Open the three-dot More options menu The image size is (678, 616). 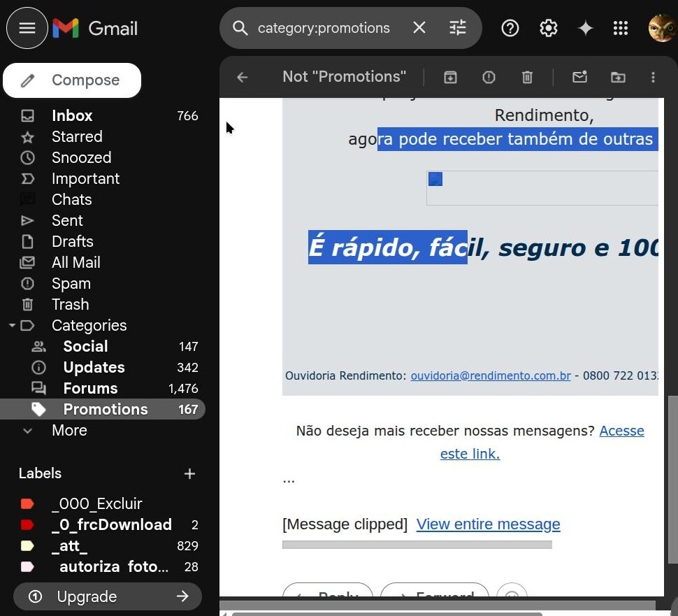(653, 77)
